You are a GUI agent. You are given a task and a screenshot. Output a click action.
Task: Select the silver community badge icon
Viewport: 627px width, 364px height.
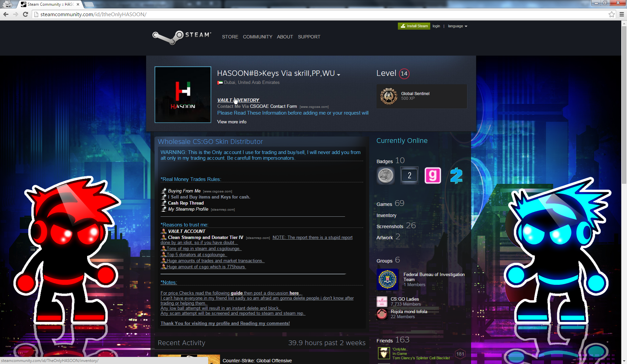tap(385, 176)
